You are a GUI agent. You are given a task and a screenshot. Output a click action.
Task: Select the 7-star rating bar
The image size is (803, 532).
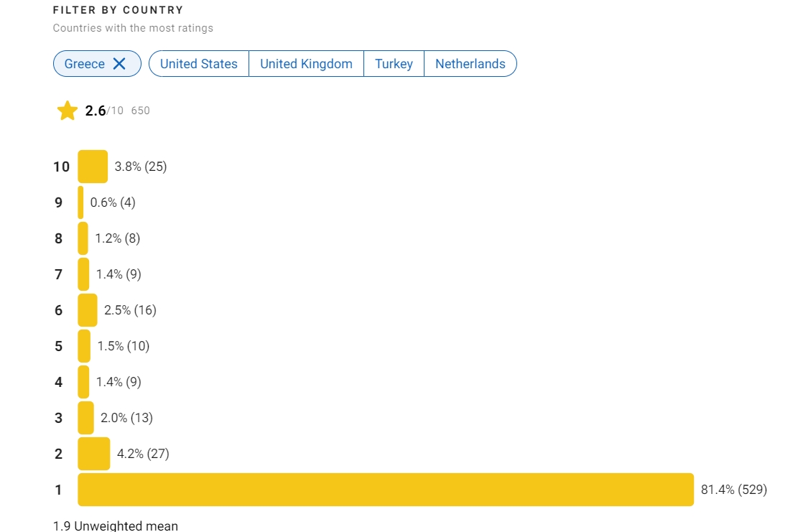[83, 274]
